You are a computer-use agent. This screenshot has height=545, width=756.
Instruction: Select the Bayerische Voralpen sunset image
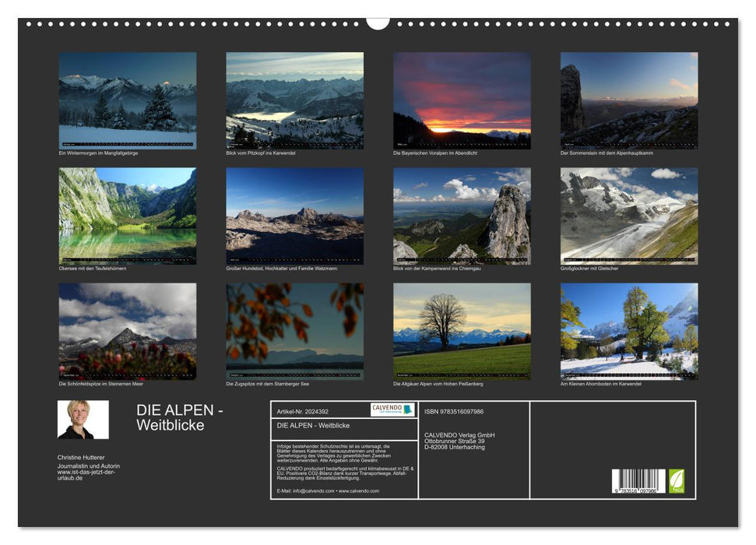(459, 101)
